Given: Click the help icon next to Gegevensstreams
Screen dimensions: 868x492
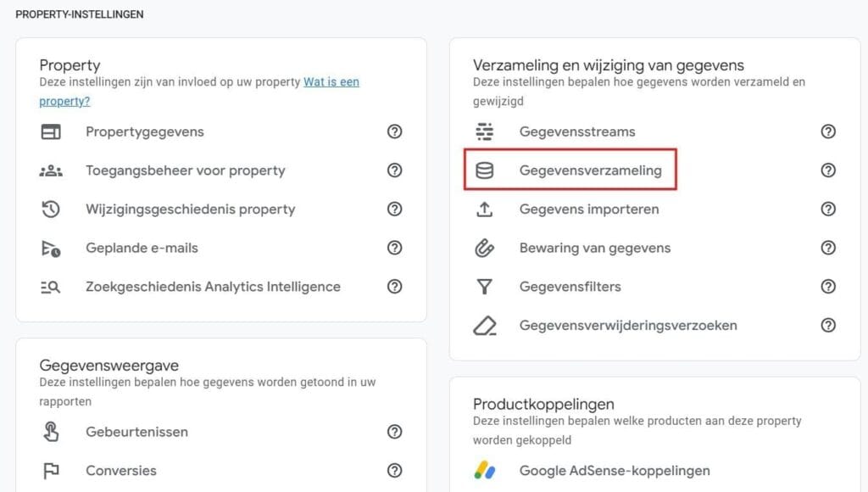Looking at the screenshot, I should [829, 131].
